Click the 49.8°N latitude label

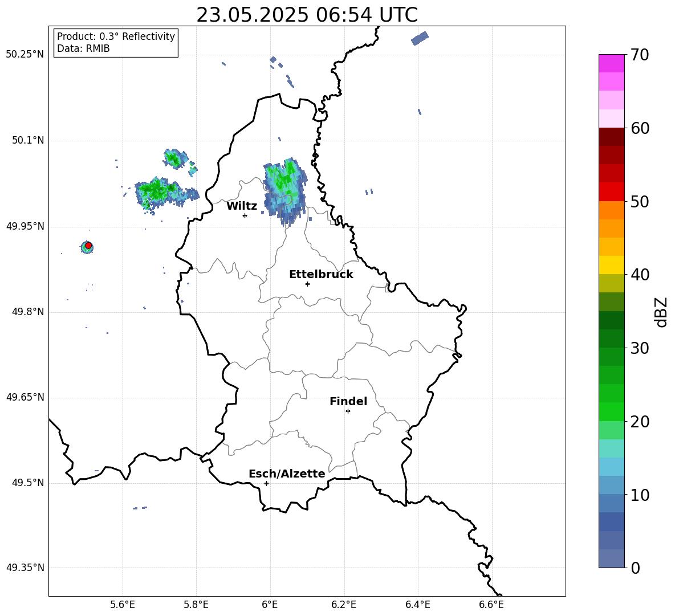point(27,312)
